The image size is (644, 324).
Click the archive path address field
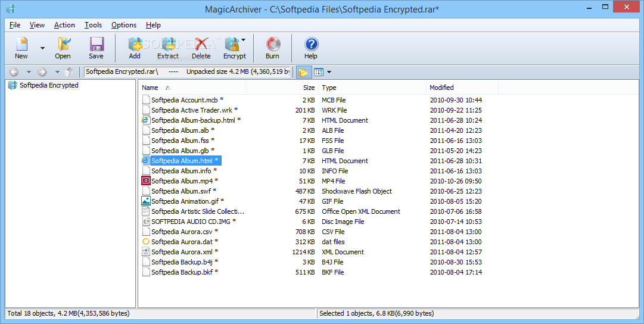187,72
